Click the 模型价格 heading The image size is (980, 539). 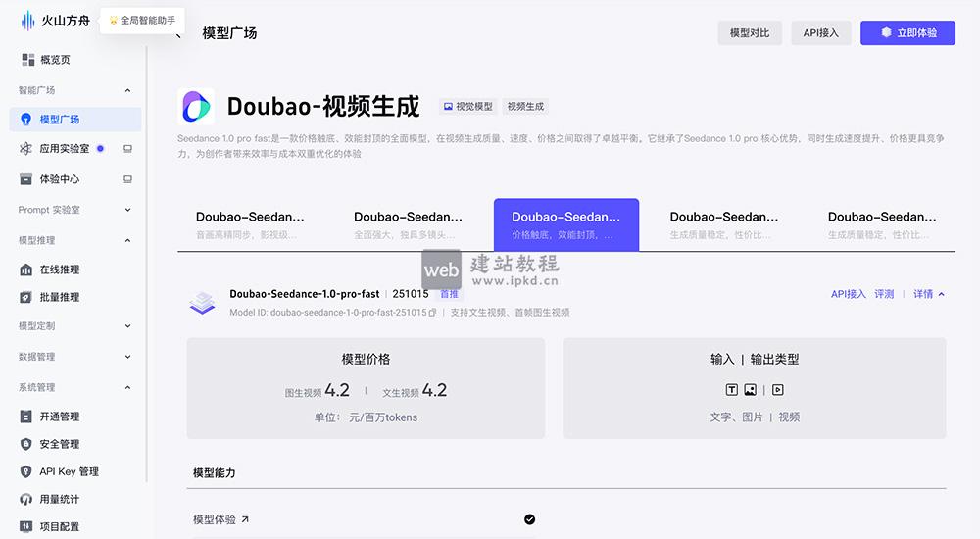pos(366,359)
